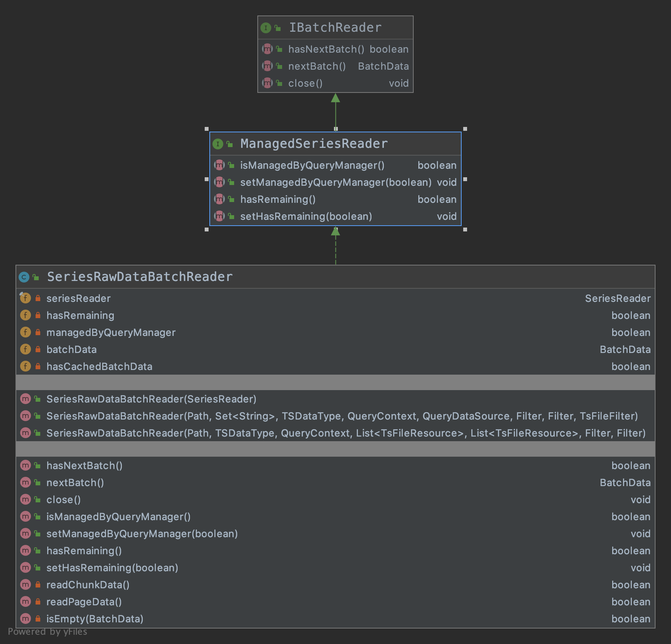Click nextBatch() in IBatchReader node
This screenshot has width=671, height=644.
pos(317,66)
